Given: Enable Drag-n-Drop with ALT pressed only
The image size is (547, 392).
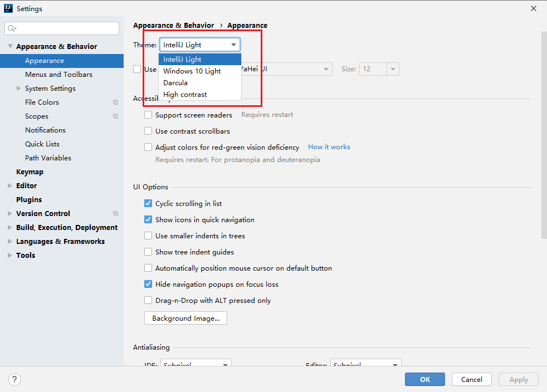Looking at the screenshot, I should click(x=148, y=300).
